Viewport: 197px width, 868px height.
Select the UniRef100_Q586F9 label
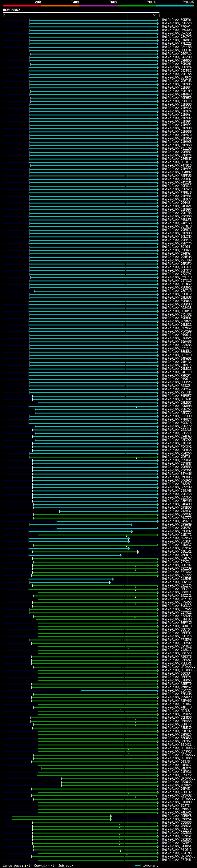coord(176,830)
